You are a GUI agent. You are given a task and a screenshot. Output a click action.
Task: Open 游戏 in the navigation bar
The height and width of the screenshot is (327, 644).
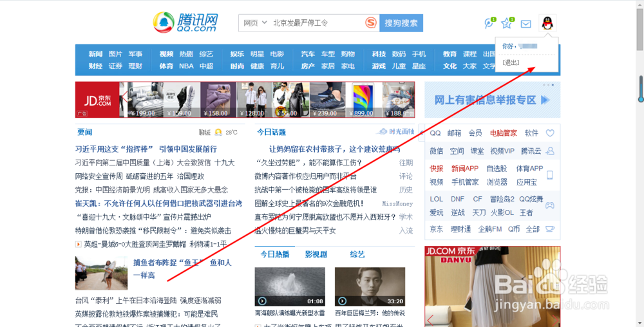coord(379,66)
